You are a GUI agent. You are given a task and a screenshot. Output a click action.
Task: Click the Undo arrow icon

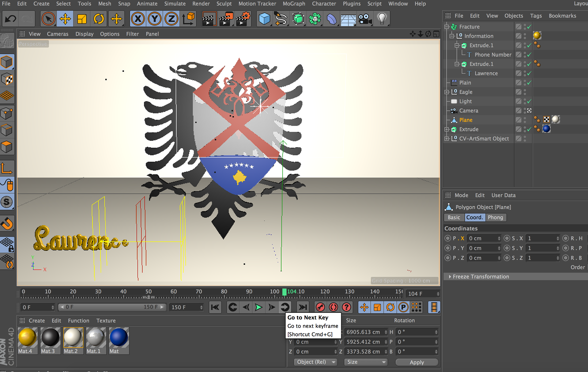click(10, 19)
